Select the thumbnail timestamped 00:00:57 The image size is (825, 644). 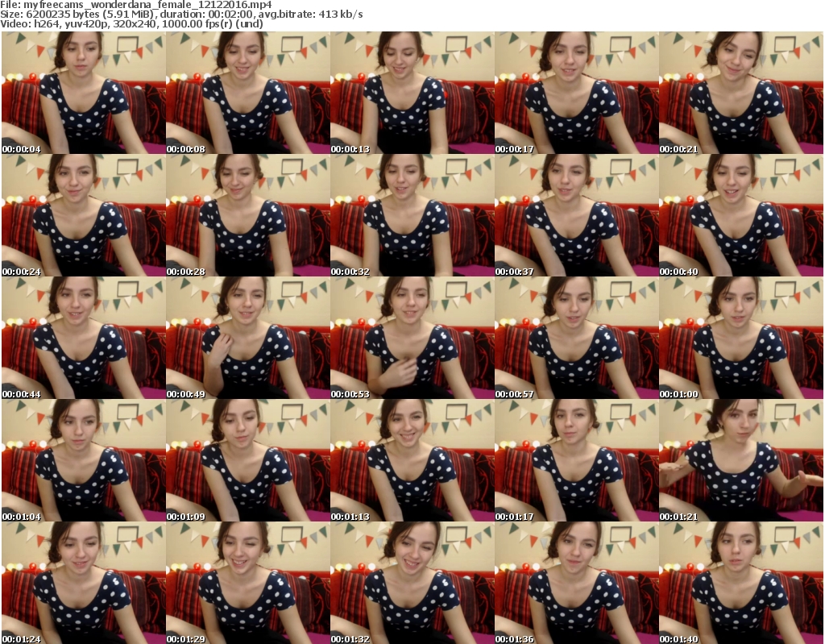coord(577,338)
